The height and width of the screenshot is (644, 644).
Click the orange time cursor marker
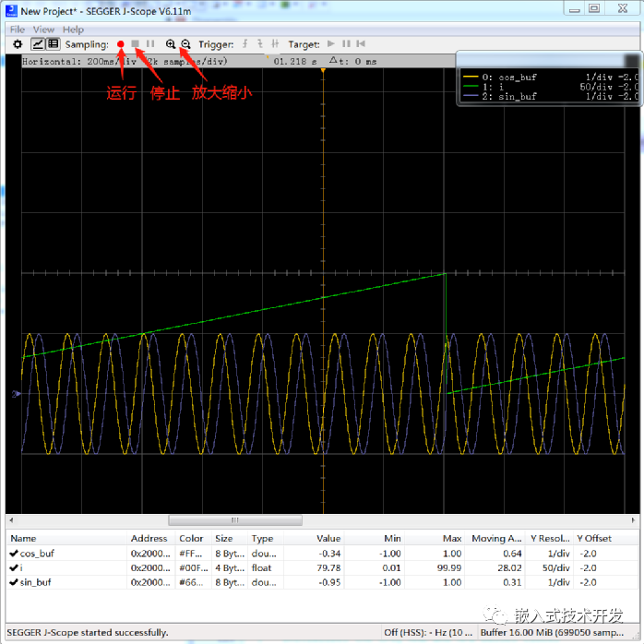323,71
